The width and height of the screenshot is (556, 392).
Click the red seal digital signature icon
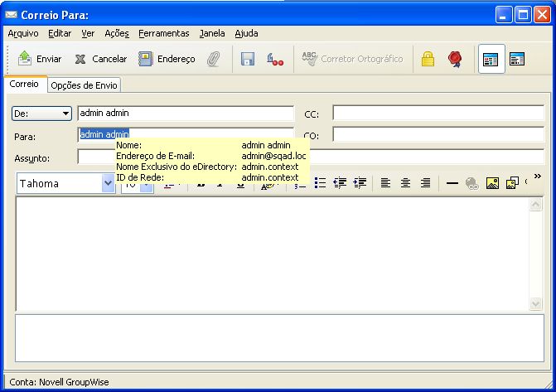[455, 59]
